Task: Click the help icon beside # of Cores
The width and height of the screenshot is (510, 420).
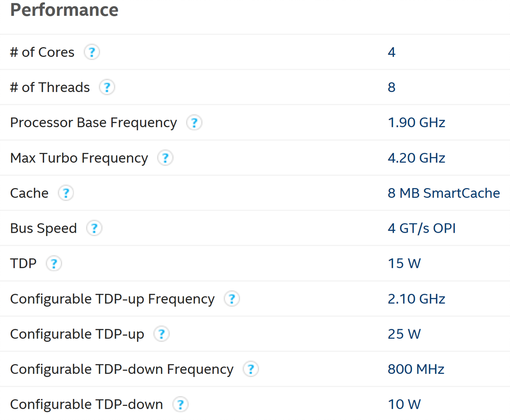Action: (x=92, y=53)
